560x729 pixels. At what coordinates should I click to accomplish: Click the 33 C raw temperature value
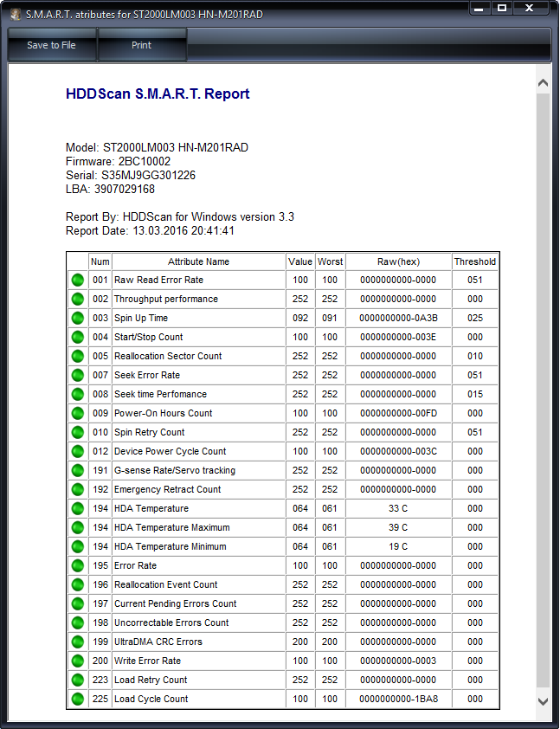pyautogui.click(x=398, y=508)
